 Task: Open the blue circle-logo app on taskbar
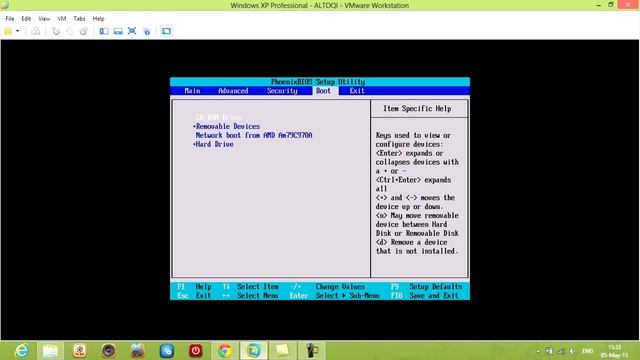pos(167,351)
